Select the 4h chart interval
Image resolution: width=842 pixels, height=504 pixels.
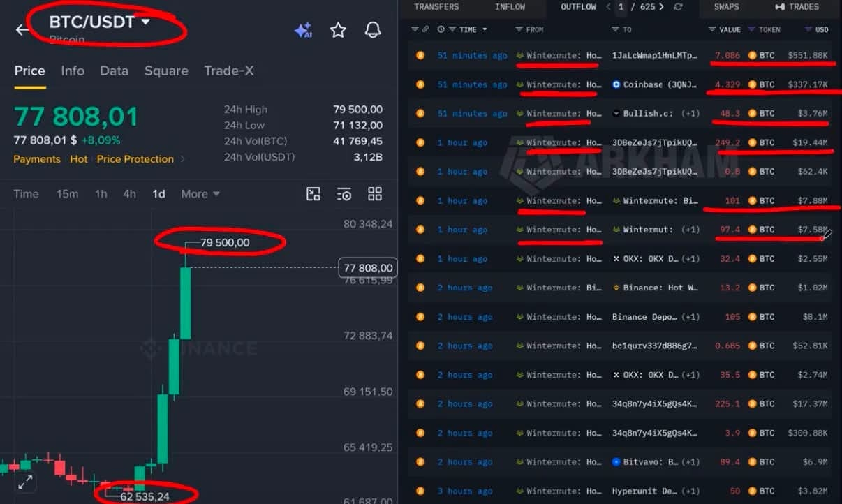(x=129, y=194)
